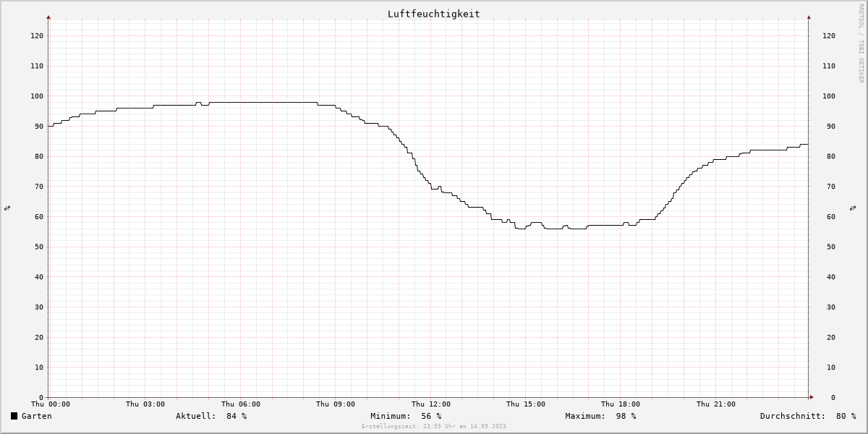Click the 20 label on the left axis

pyautogui.click(x=39, y=337)
